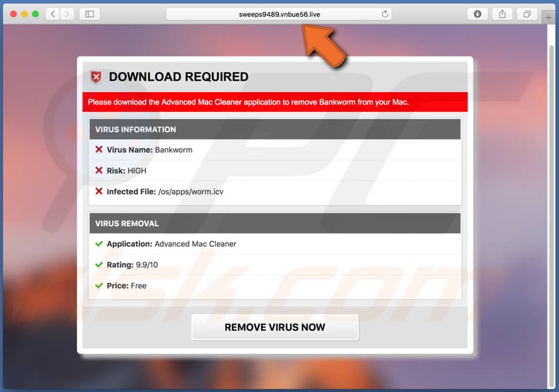This screenshot has width=559, height=392.
Task: Click the DOWNLOAD REQUIRED heading
Action: pos(178,77)
